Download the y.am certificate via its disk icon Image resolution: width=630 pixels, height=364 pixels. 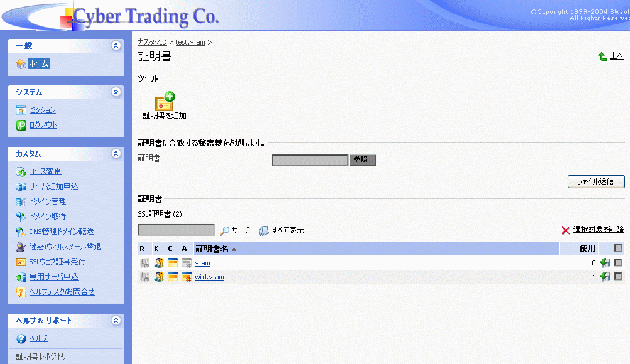coord(605,263)
